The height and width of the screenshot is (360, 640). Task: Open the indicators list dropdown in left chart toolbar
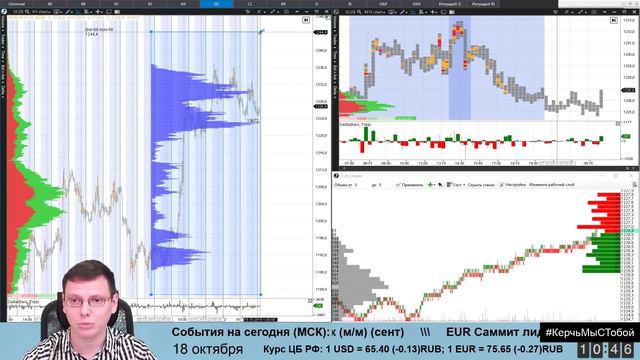88,12
